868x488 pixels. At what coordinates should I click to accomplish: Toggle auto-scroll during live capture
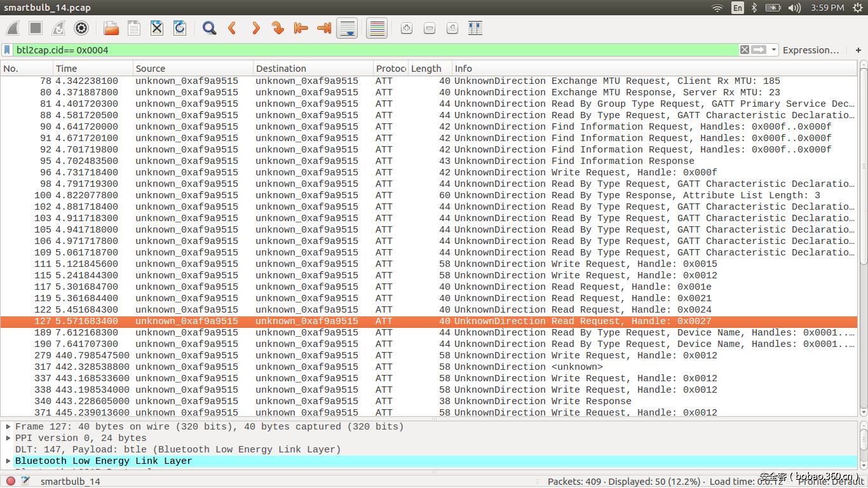coord(347,28)
